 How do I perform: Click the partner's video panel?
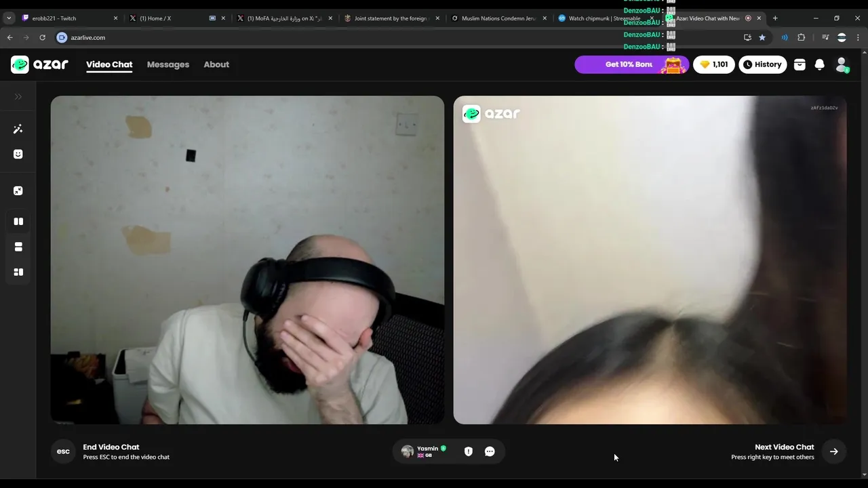click(650, 260)
